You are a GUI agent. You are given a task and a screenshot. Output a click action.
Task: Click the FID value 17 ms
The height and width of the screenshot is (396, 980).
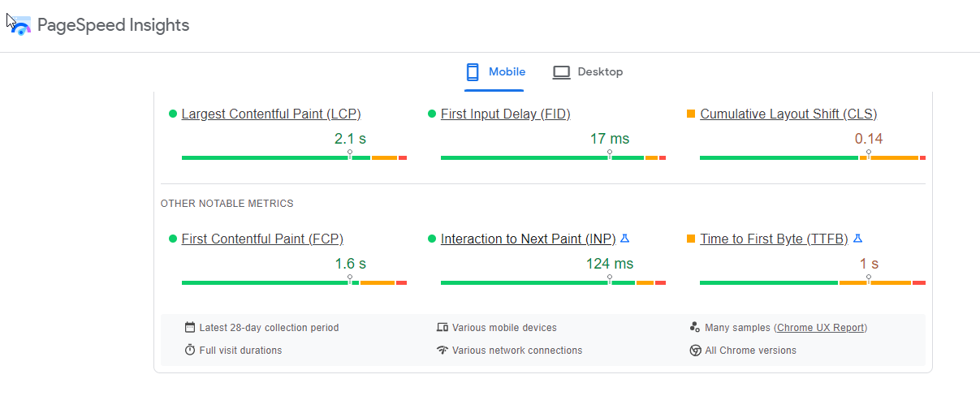(609, 139)
